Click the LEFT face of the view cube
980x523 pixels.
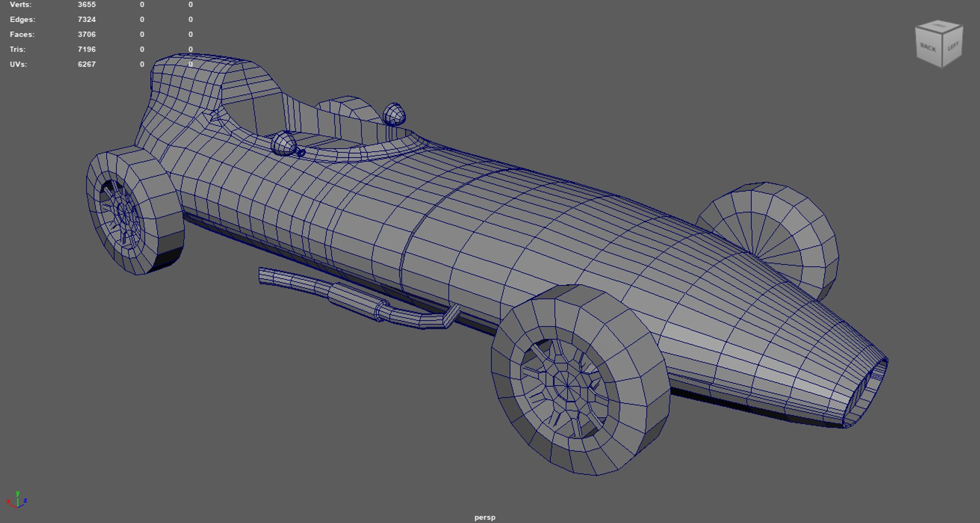(952, 46)
